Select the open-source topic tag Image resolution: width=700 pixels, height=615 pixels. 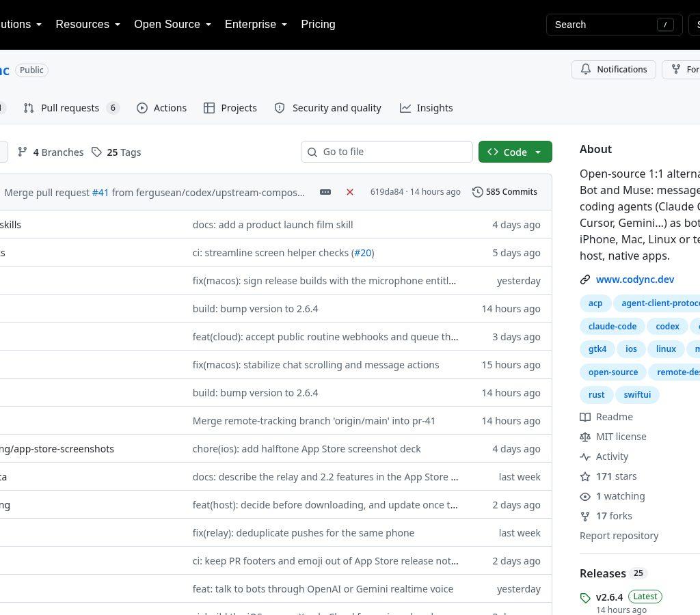pos(613,372)
